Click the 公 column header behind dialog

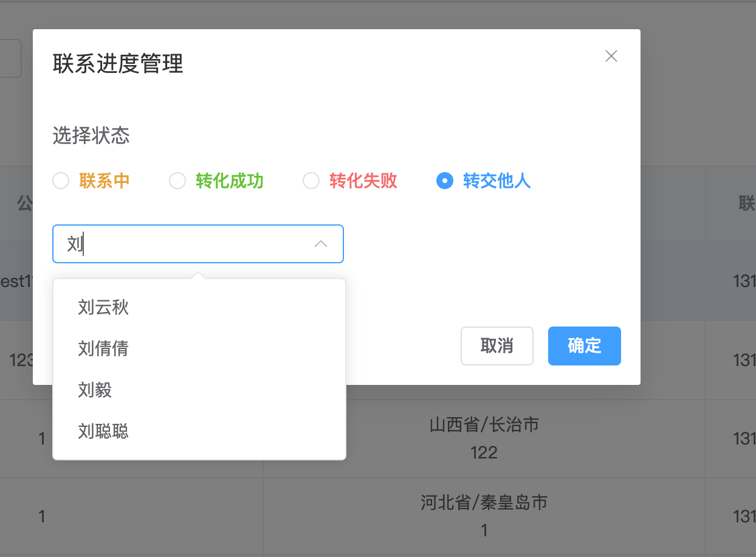(24, 204)
